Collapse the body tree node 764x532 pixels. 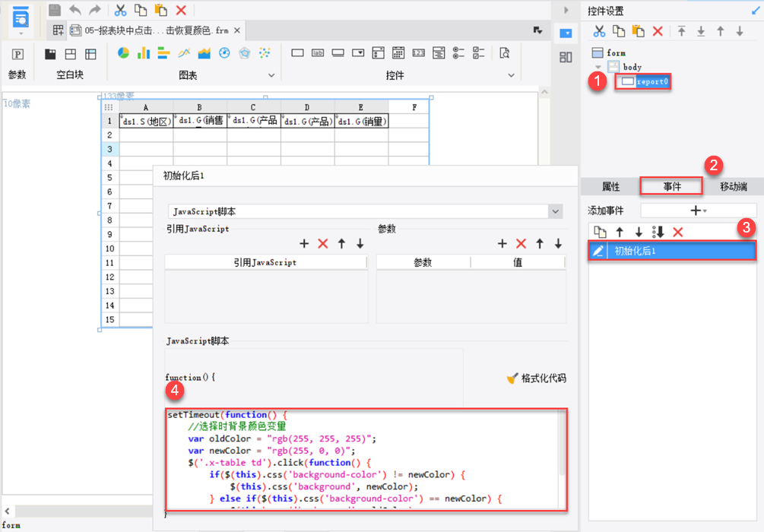tap(598, 68)
